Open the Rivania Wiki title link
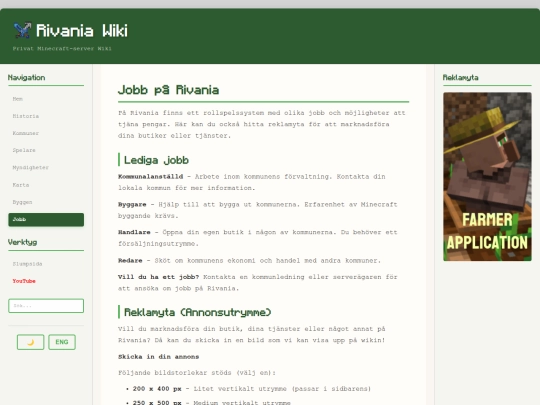This screenshot has width=540, height=405. click(x=82, y=31)
